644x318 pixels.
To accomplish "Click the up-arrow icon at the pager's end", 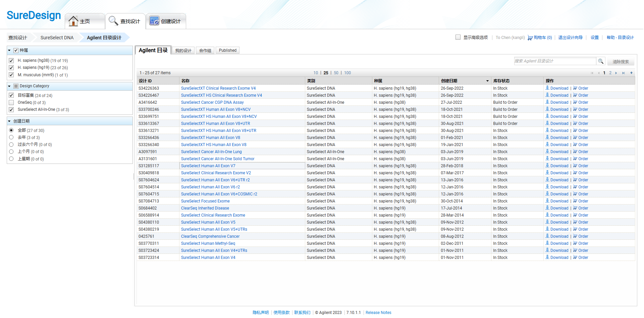I will [x=631, y=73].
